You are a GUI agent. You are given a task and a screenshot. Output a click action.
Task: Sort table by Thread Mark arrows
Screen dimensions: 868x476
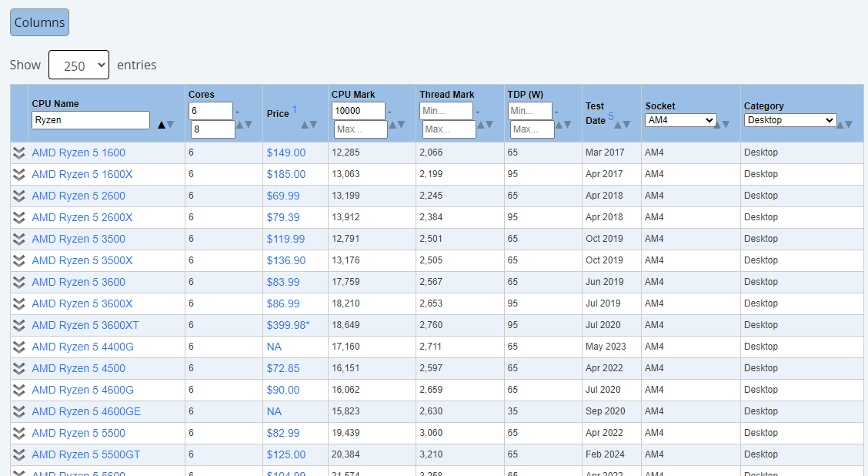pyautogui.click(x=485, y=125)
